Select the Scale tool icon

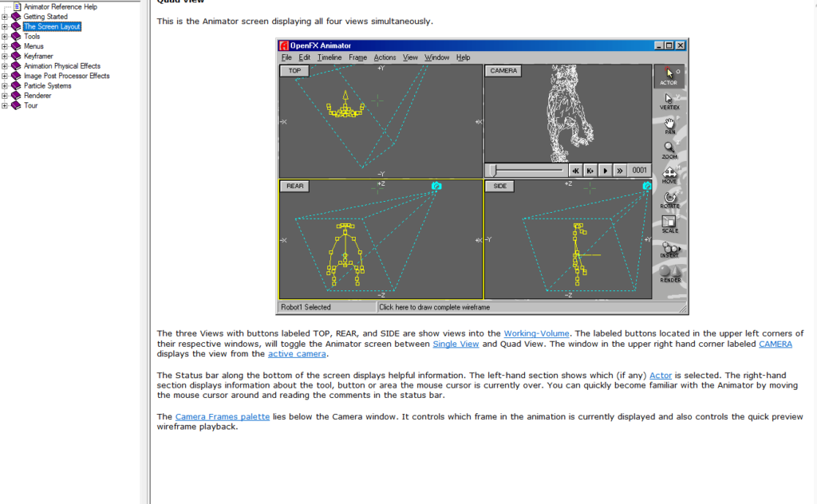(x=669, y=224)
